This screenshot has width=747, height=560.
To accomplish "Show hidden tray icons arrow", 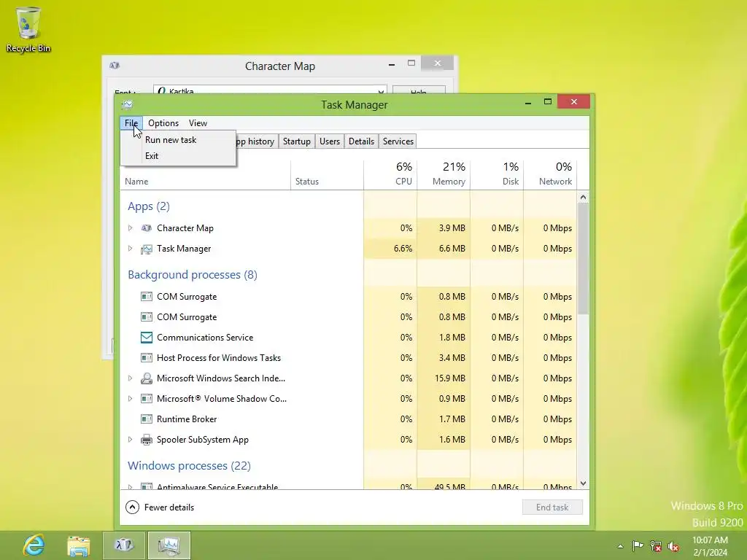I will pyautogui.click(x=620, y=546).
